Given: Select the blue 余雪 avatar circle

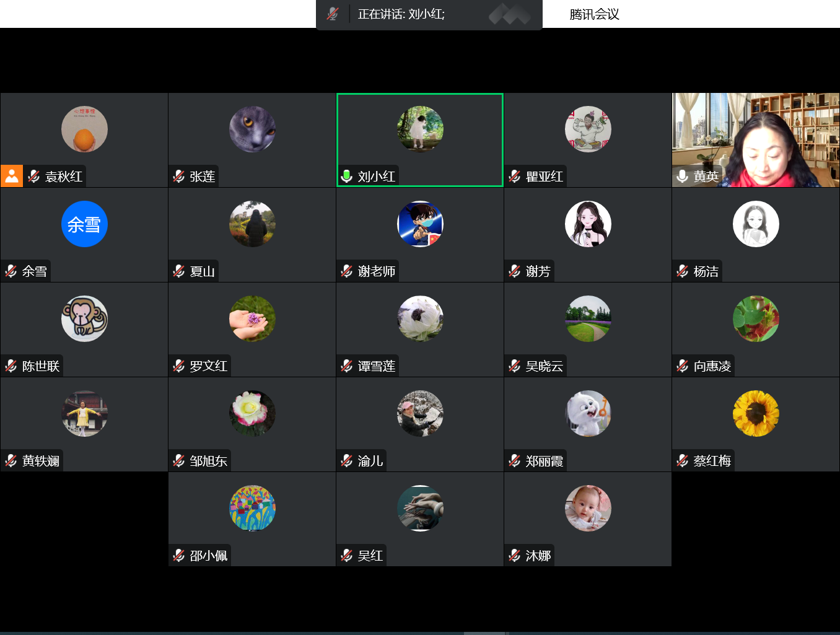Looking at the screenshot, I should 84,224.
